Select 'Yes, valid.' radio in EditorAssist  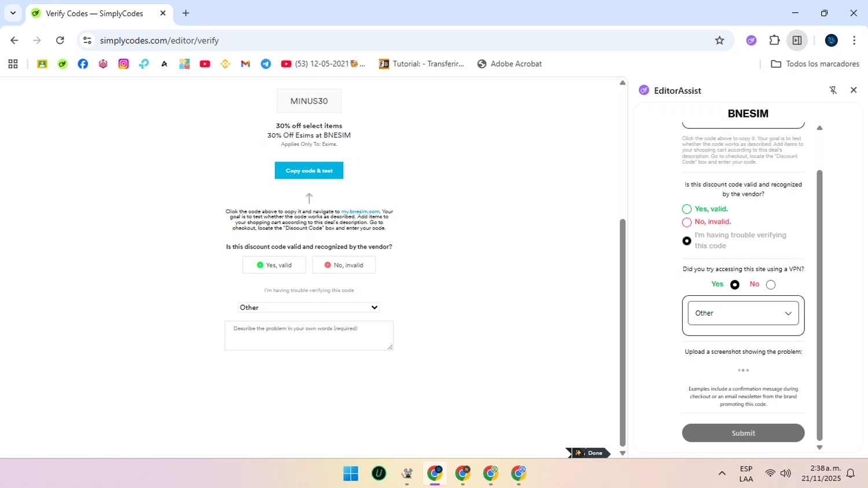click(687, 209)
